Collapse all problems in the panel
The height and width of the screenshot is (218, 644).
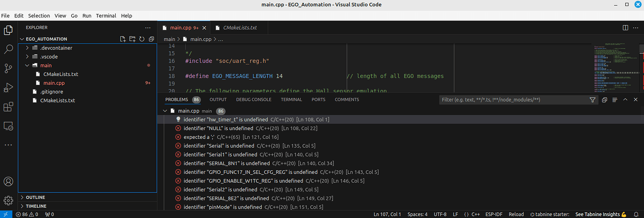(604, 100)
